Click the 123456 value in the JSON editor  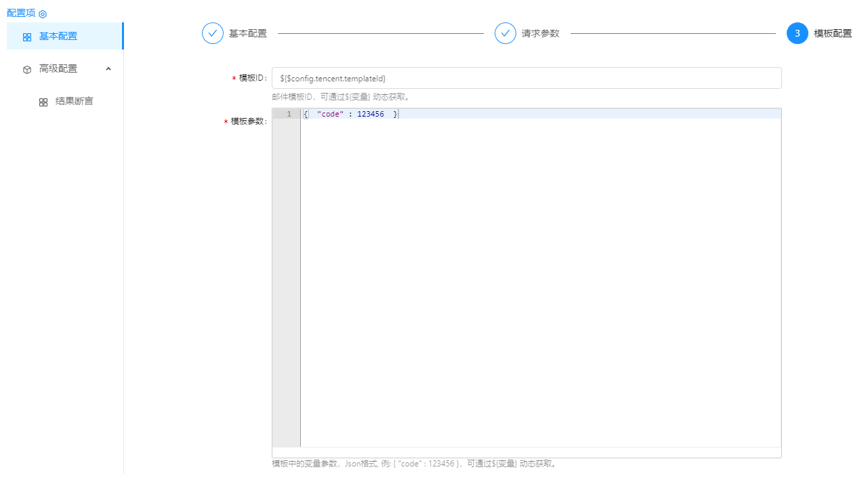[x=371, y=115]
